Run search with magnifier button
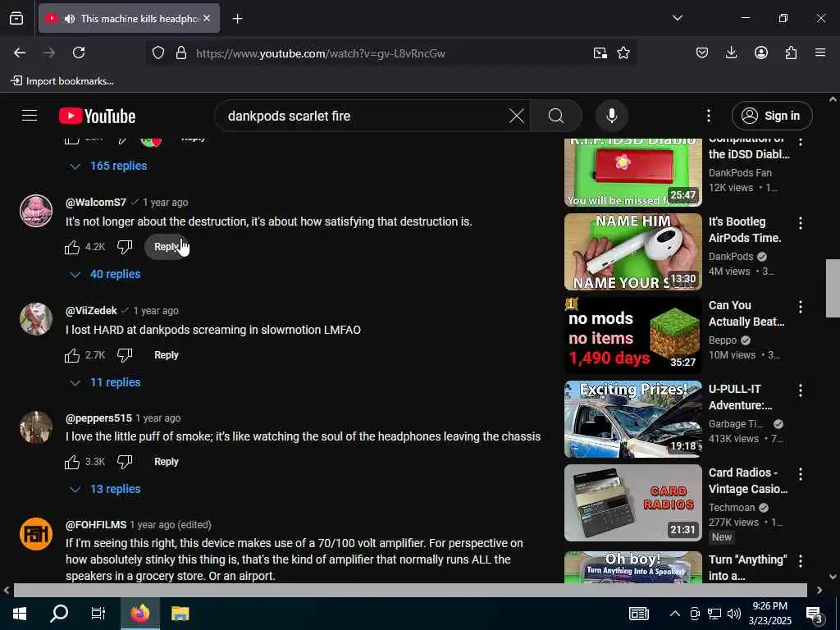Image resolution: width=840 pixels, height=630 pixels. tap(556, 116)
